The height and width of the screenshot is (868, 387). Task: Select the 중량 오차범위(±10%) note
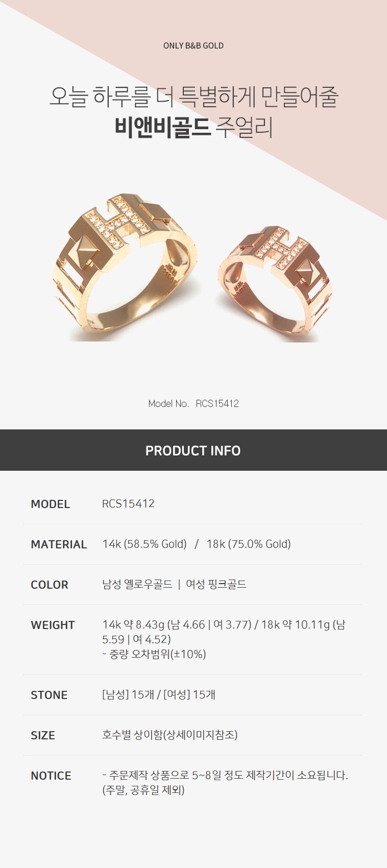tap(154, 654)
